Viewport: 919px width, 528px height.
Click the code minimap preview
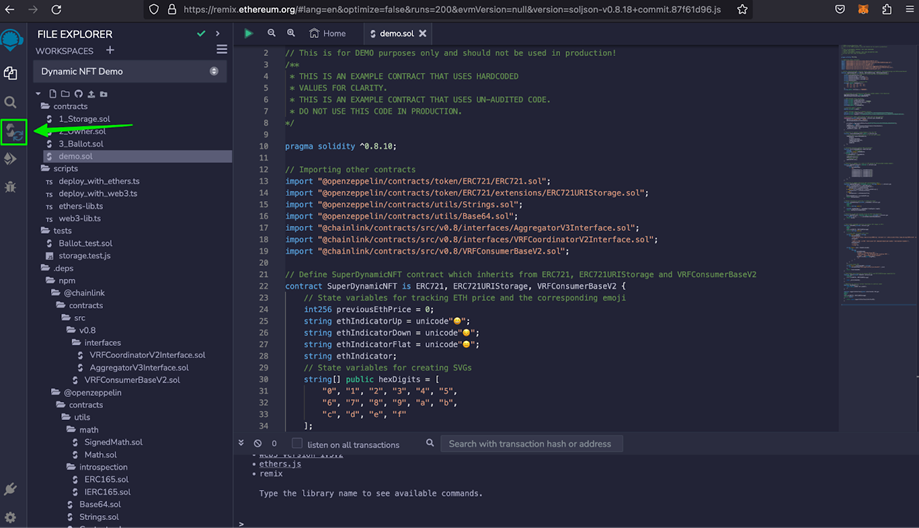877,176
